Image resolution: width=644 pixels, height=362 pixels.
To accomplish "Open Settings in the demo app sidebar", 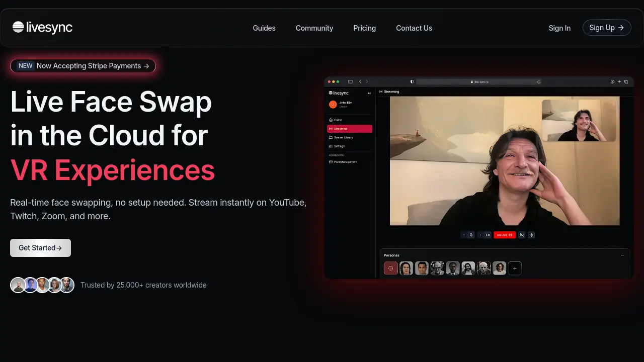I will [x=350, y=146].
